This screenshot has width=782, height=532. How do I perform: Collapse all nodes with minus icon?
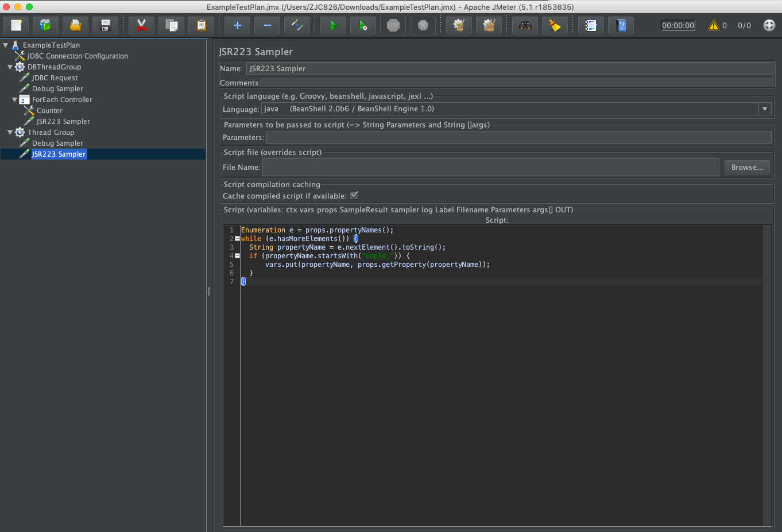pos(267,25)
